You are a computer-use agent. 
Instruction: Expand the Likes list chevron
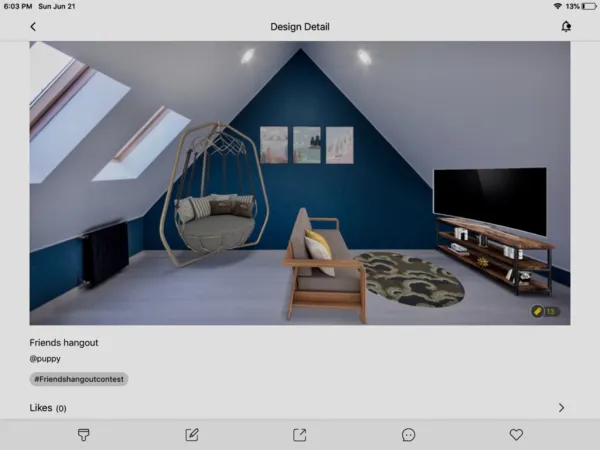[561, 408]
